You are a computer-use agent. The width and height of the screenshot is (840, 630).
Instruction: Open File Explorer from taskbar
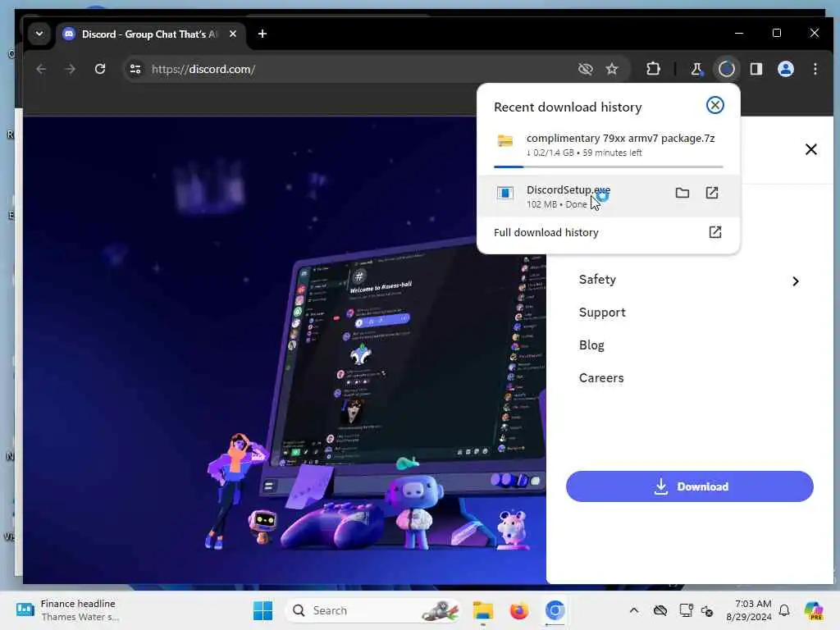pos(482,610)
